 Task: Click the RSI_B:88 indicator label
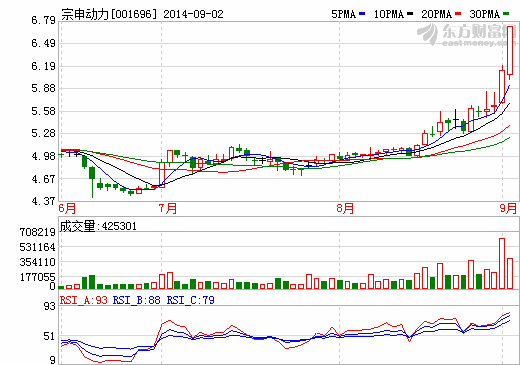[137, 300]
